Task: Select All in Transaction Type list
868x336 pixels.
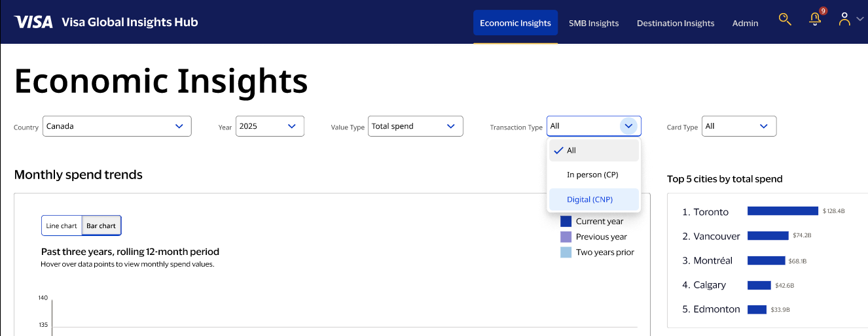Action: 594,150
